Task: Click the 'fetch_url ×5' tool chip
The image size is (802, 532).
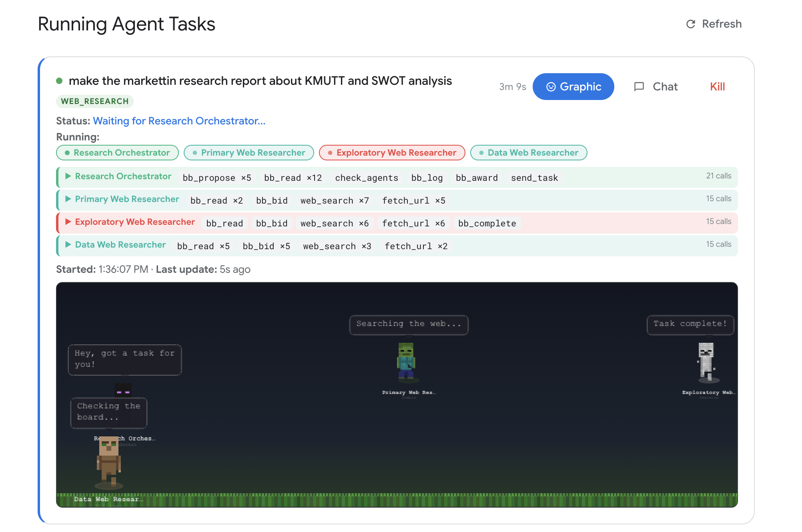Action: coord(413,200)
